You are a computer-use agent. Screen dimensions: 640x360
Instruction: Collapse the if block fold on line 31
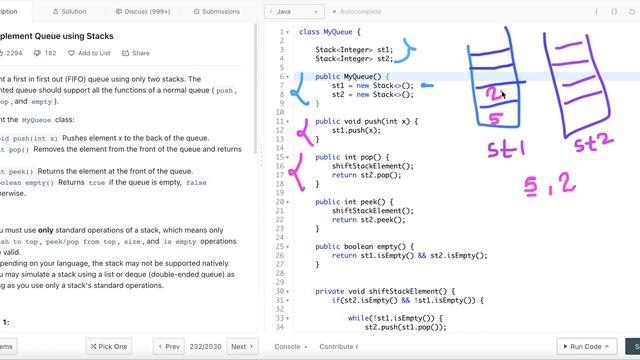(288, 300)
